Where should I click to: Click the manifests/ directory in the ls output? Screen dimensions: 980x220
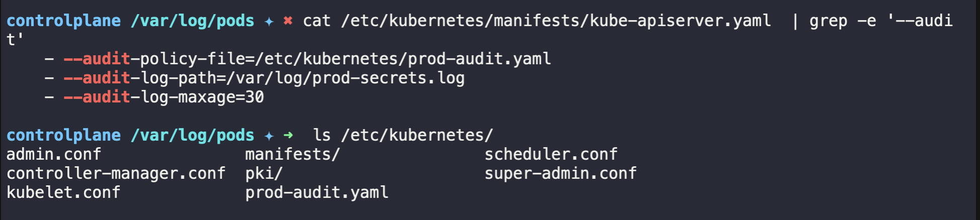[x=292, y=154]
